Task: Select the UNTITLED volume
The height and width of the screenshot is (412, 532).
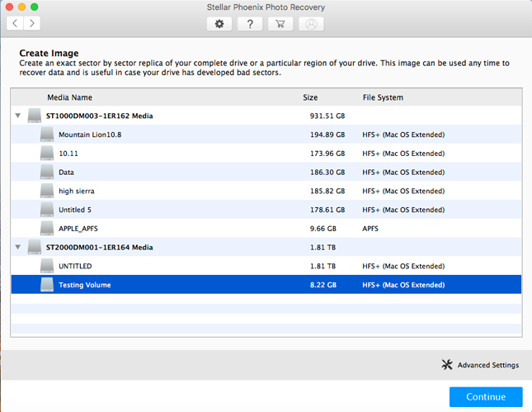Action: (266, 266)
